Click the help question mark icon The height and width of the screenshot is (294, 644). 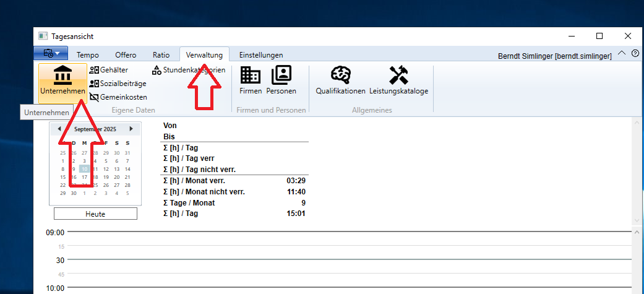tap(635, 54)
